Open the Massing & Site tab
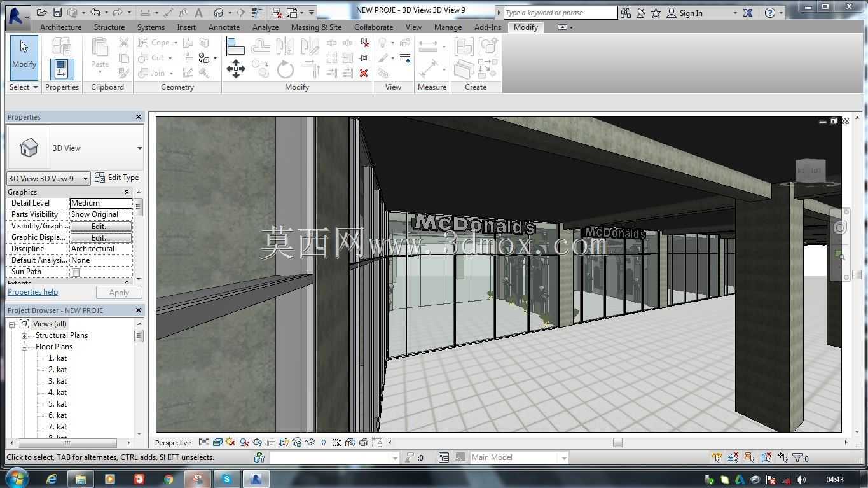This screenshot has width=868, height=488. [x=316, y=27]
